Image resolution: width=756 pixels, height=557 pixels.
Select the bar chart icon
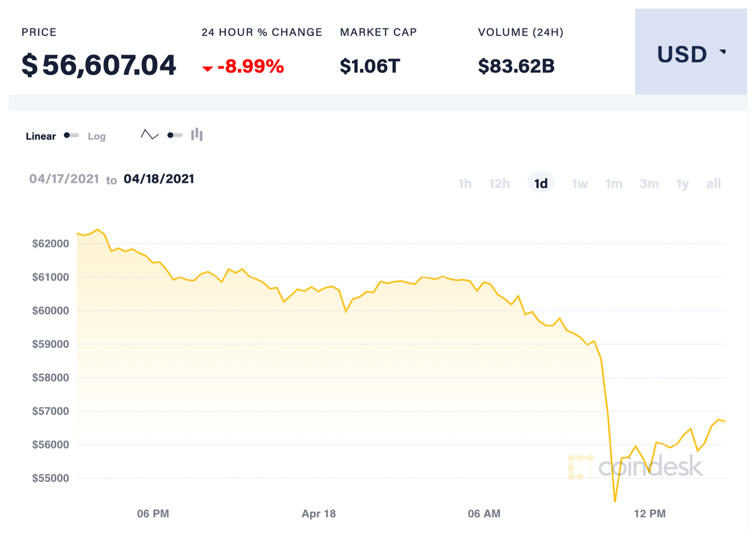click(197, 135)
